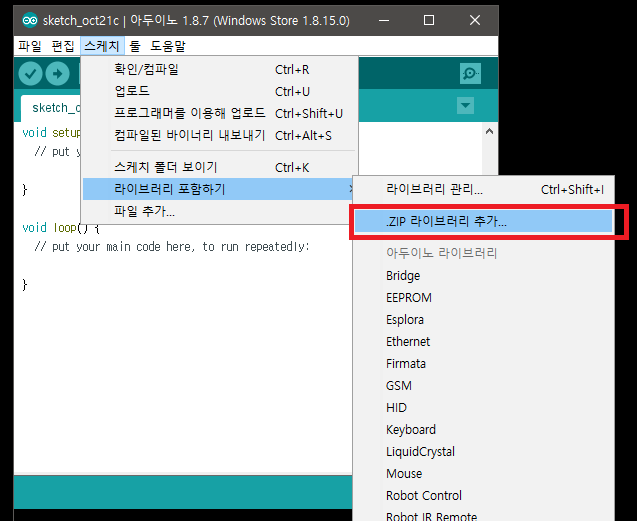
Task: Click the Upload arrow toolbar icon
Action: [x=57, y=74]
